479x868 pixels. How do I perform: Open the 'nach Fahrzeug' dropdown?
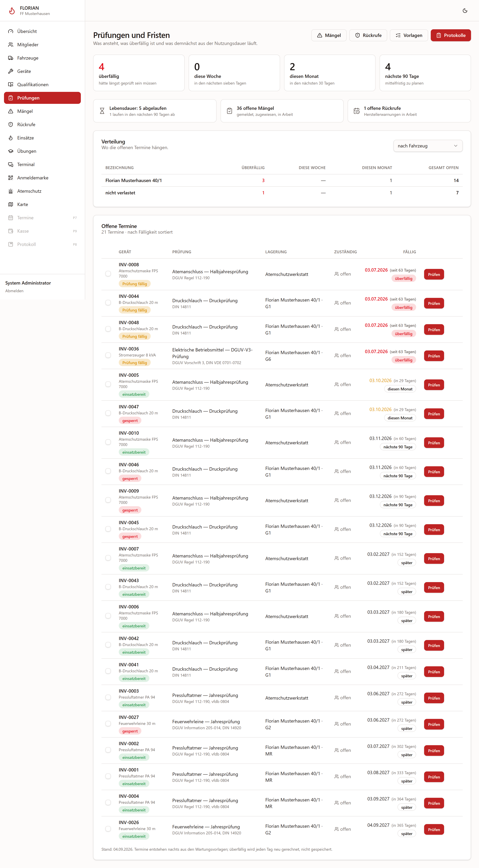(x=428, y=146)
